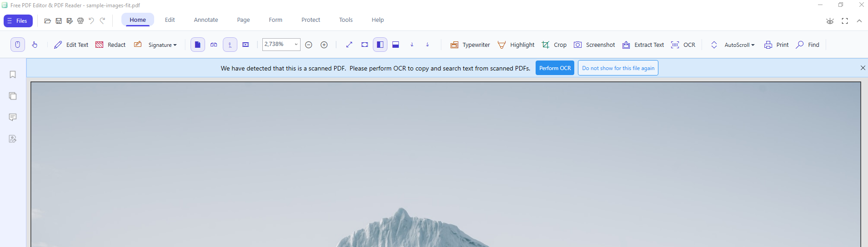Open the signatures sidebar panel
Screen dimensions: 868x247
click(13, 139)
